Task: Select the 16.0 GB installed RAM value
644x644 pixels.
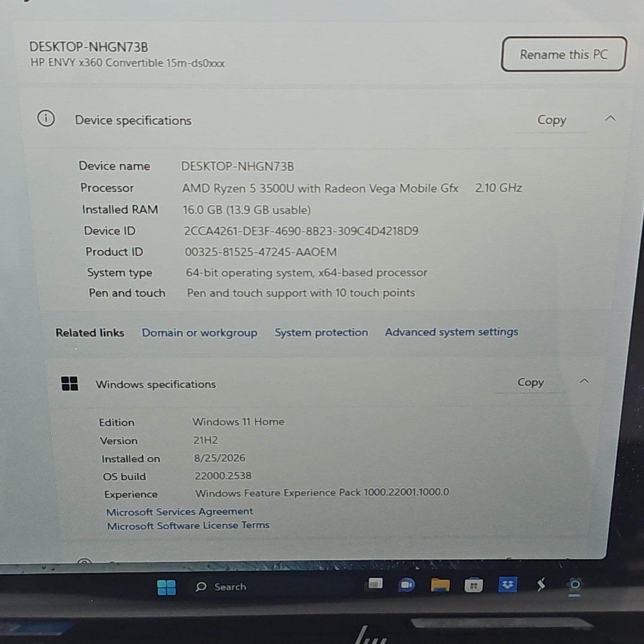Action: click(246, 210)
